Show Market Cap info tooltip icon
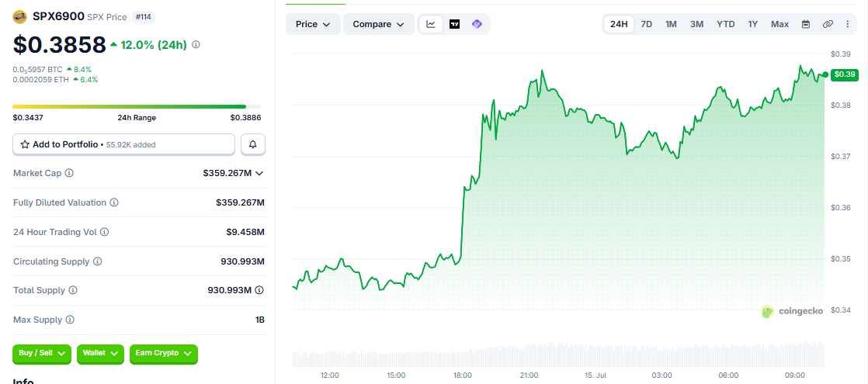 pyautogui.click(x=69, y=173)
